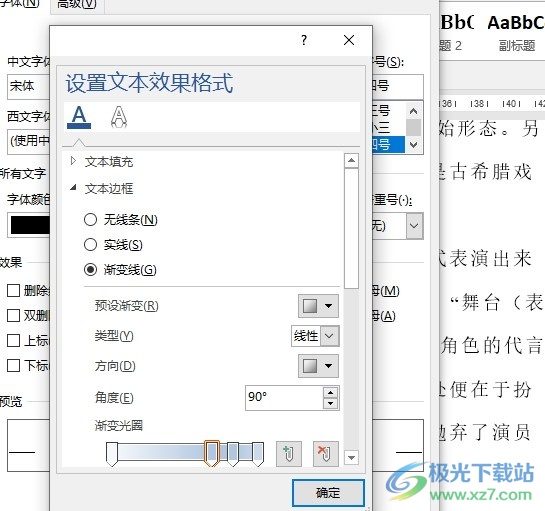The width and height of the screenshot is (545, 511).
Task: Open the 字体(N) tab in Font dialog
Action: (x=20, y=4)
